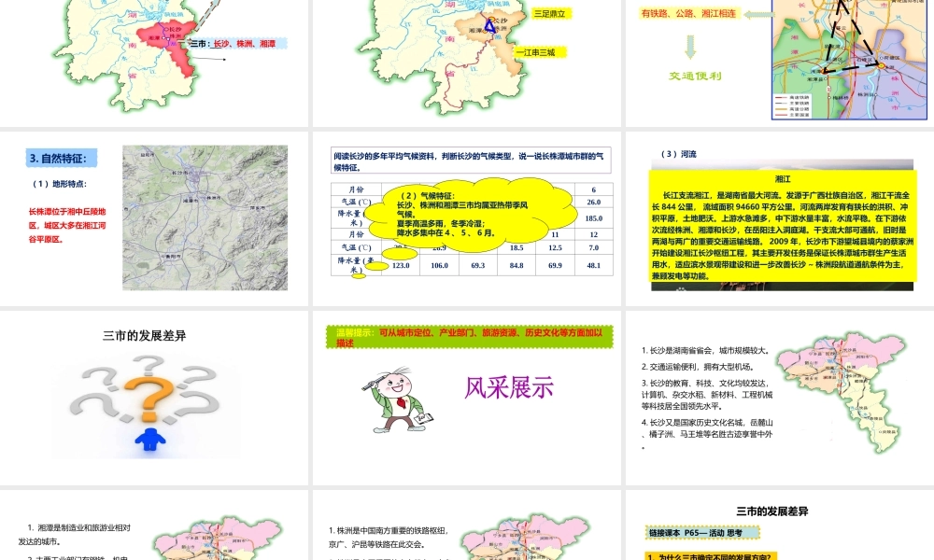Click the table cell 48.1
934x560 pixels.
(594, 265)
